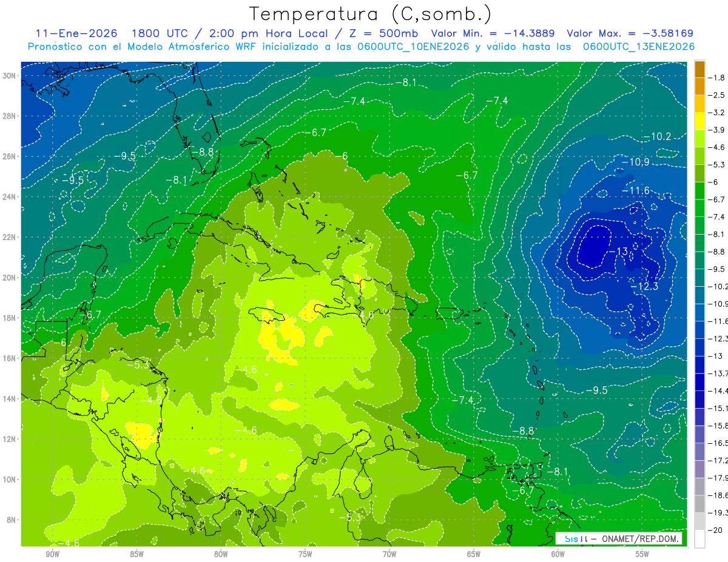728x562 pixels.
Task: Select the valid-until time 0600UTC_13ENE2026
Action: 639,47
